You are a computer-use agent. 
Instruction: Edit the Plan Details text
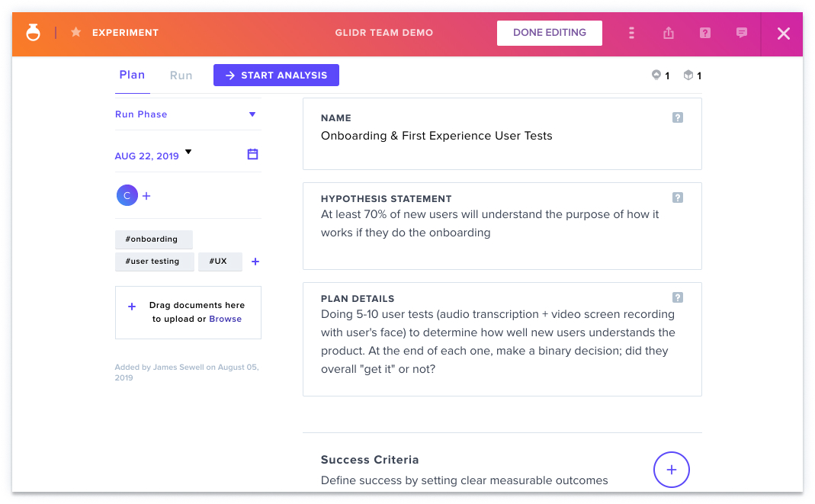coord(498,342)
